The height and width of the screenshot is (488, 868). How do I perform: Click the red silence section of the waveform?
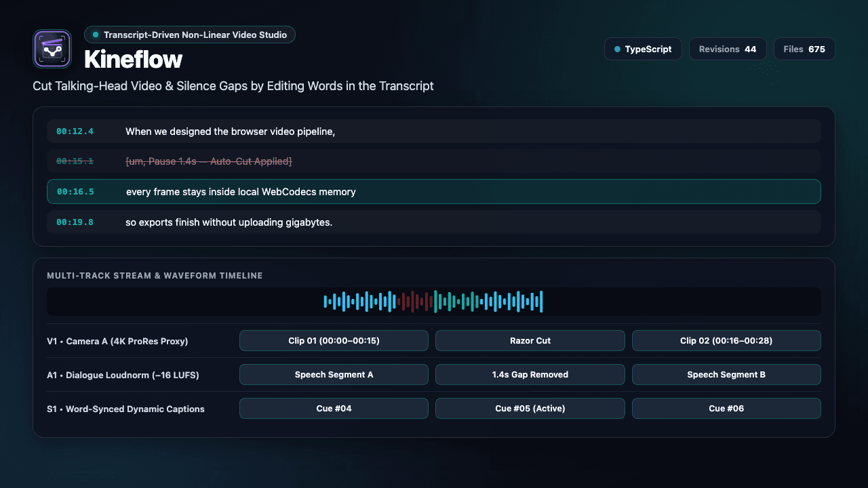(415, 302)
